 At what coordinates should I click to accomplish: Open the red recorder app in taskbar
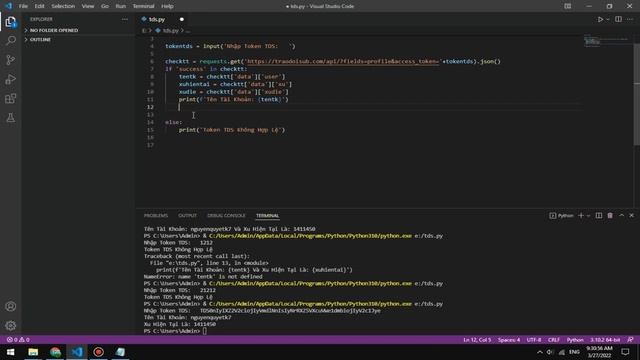pyautogui.click(x=98, y=352)
